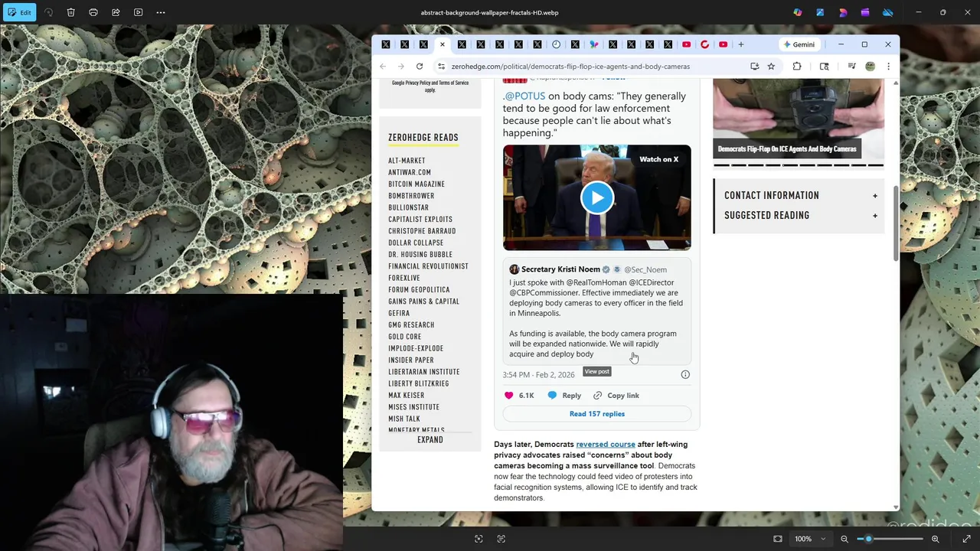Viewport: 980px width, 551px height.
Task: Open the 'reversed course' hyperlink
Action: pyautogui.click(x=606, y=444)
